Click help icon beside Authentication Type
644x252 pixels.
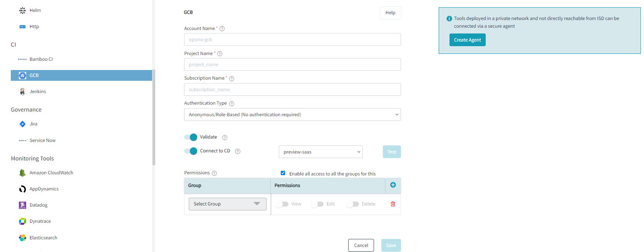tap(231, 103)
